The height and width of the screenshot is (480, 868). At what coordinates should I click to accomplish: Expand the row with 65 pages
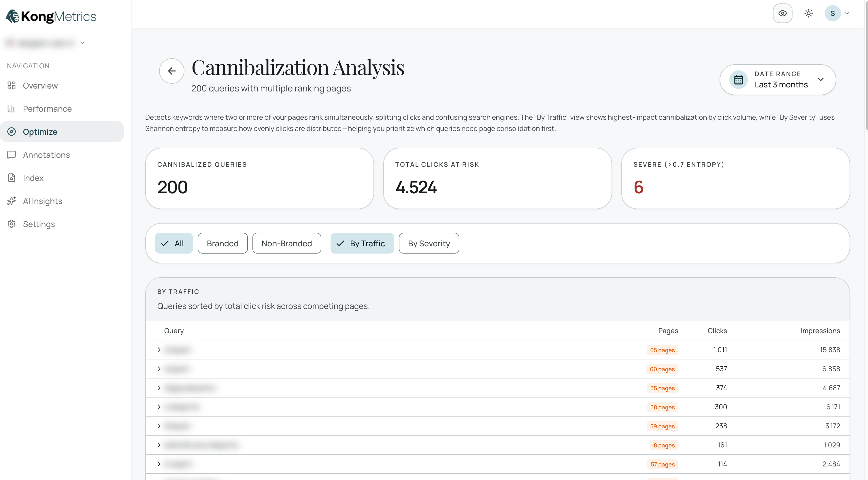[159, 350]
